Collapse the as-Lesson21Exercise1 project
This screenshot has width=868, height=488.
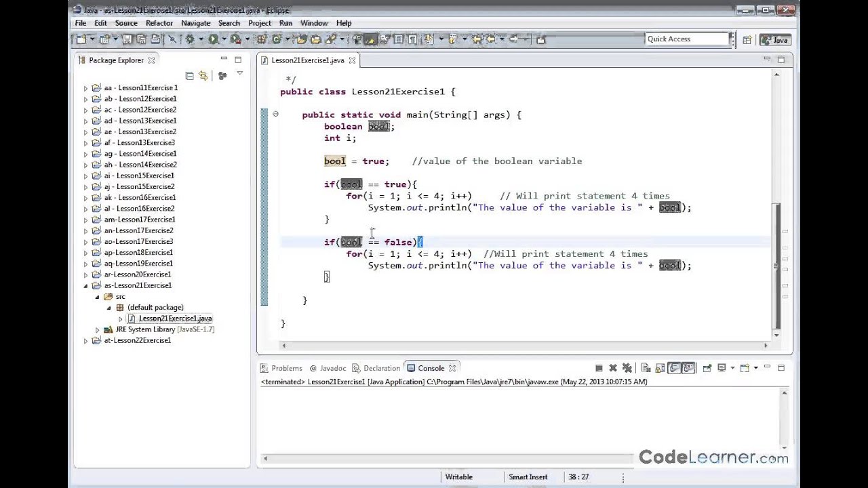[85, 286]
